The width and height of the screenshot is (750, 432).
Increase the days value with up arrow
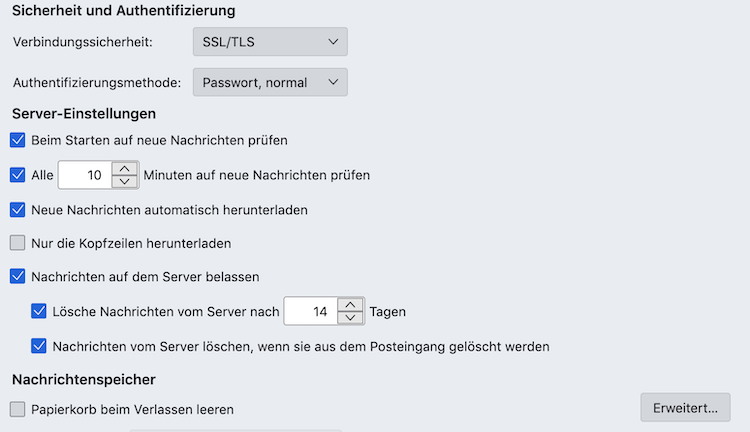pyautogui.click(x=351, y=305)
